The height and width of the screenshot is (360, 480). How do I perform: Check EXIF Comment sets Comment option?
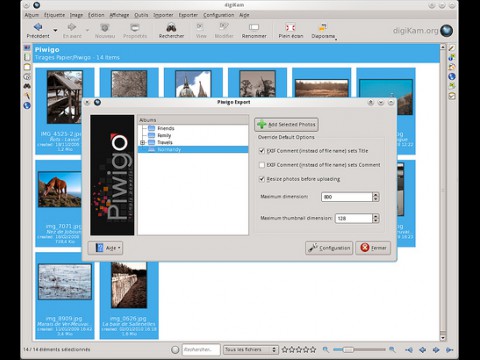pyautogui.click(x=262, y=165)
